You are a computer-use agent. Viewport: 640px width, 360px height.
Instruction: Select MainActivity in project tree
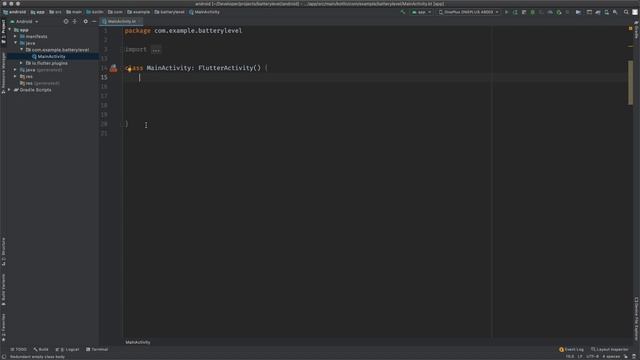tap(51, 56)
